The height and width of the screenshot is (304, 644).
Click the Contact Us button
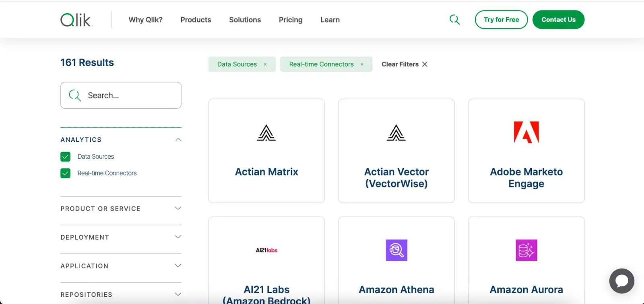[x=558, y=20]
